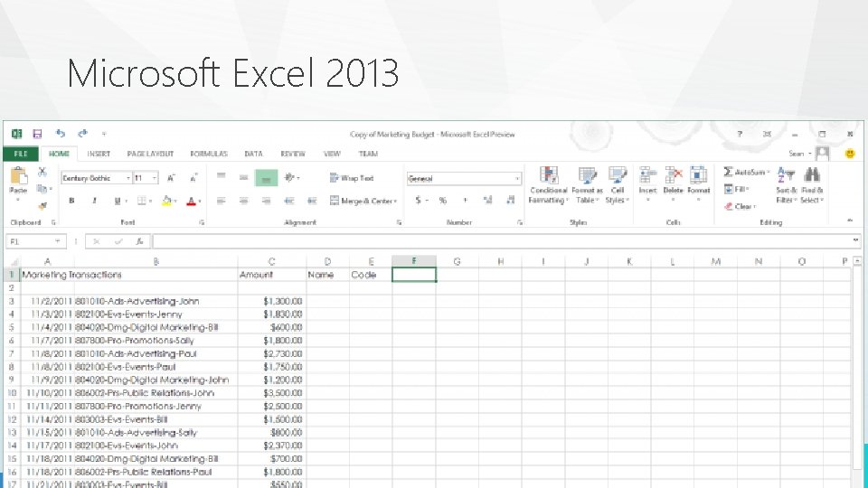
Task: Switch to the VIEW tab
Action: point(332,154)
